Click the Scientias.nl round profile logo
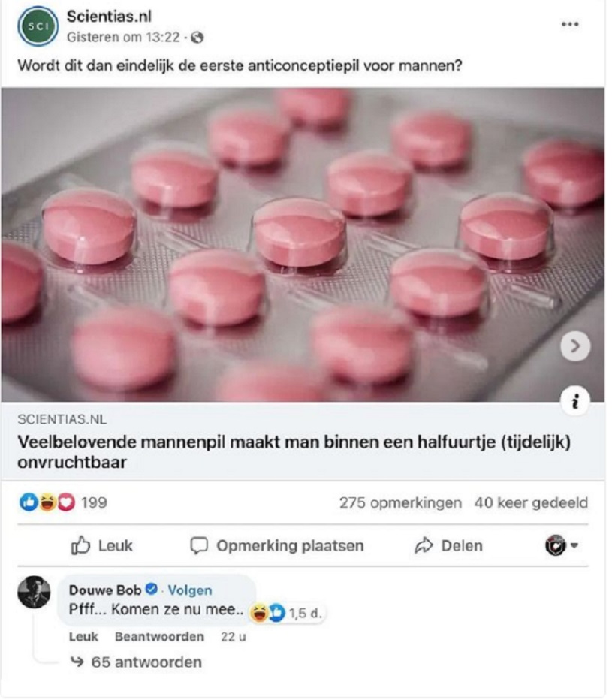This screenshot has height=700, width=612. 38,26
